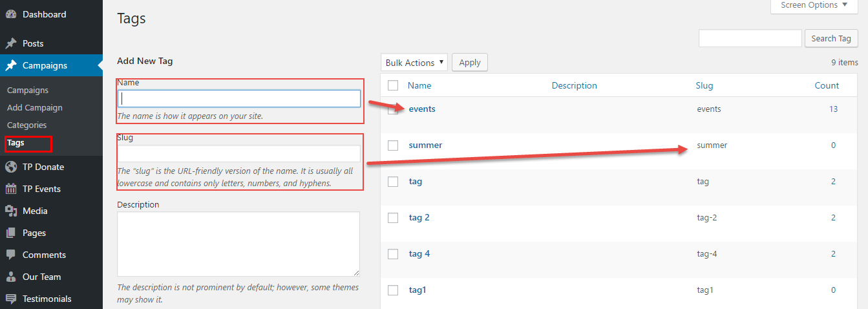Click the Posts pushpin icon
The height and width of the screenshot is (309, 868).
click(11, 43)
